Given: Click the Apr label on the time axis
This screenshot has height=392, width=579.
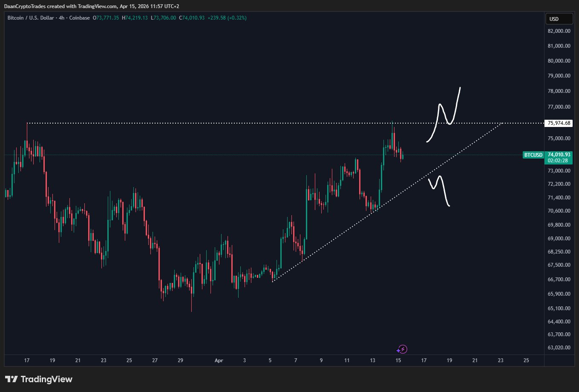Looking at the screenshot, I should click(219, 360).
